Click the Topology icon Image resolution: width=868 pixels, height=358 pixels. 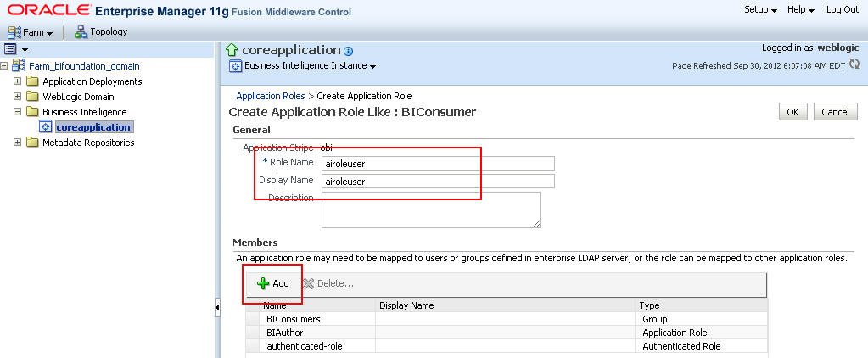point(81,31)
